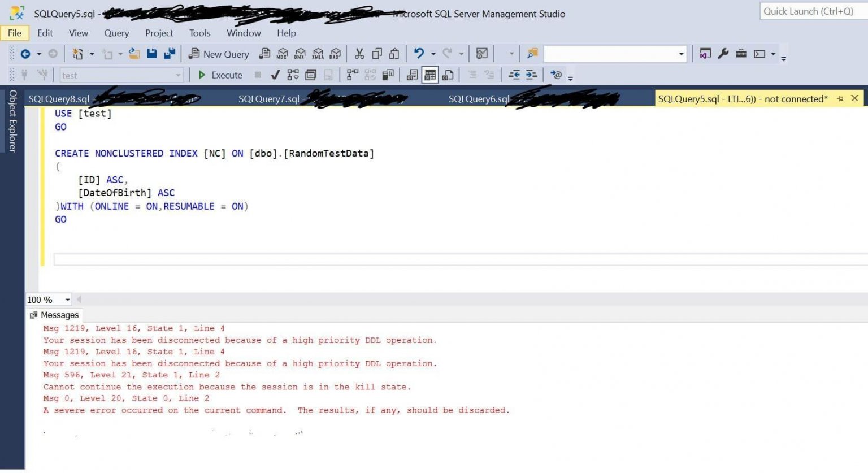
Task: Toggle Results to Text output mode
Action: (x=413, y=75)
